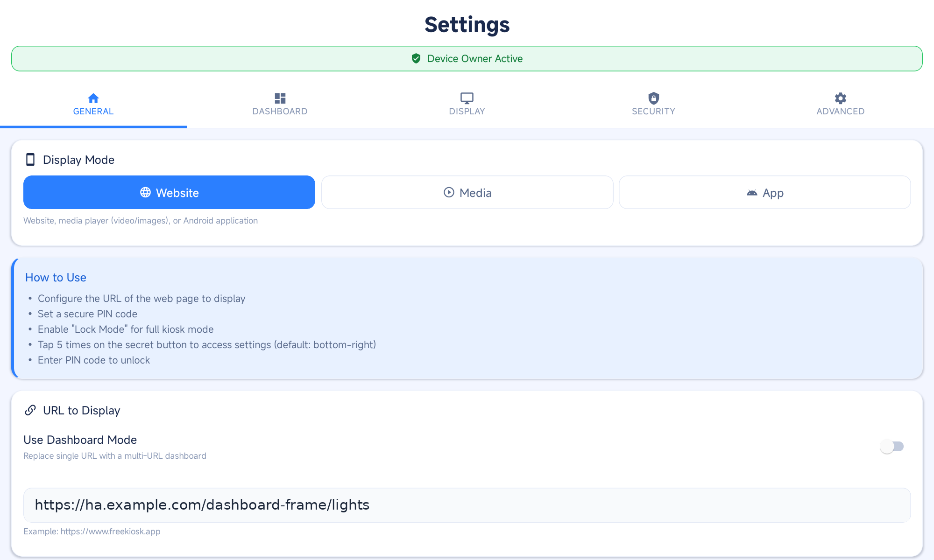Image resolution: width=934 pixels, height=560 pixels.
Task: Select App display mode
Action: (765, 192)
